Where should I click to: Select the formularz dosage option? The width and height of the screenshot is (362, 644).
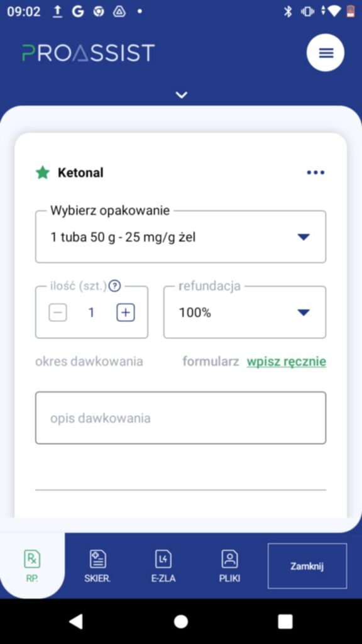tap(211, 362)
